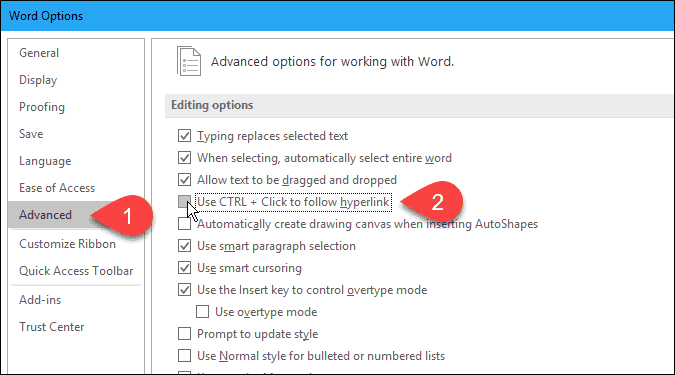Viewport: 675px width, 375px height.
Task: Uncheck Use smart paragraph selection
Action: [x=184, y=246]
